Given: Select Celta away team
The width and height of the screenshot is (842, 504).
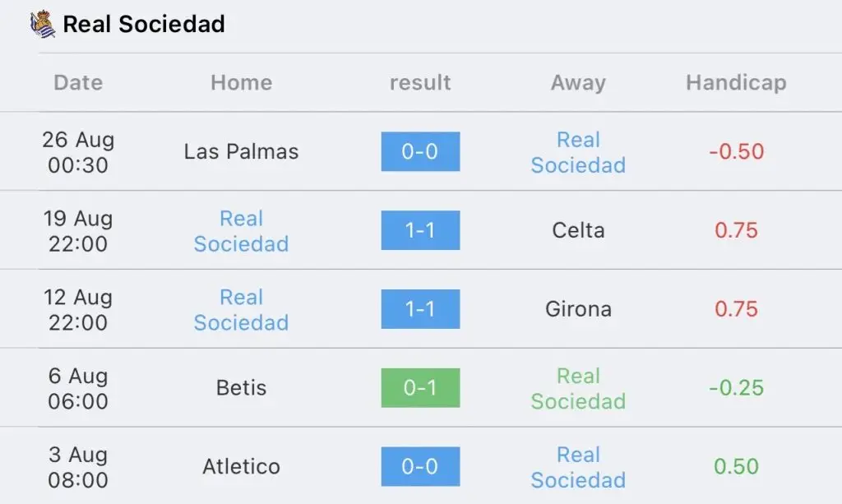Looking at the screenshot, I should click(x=578, y=230).
